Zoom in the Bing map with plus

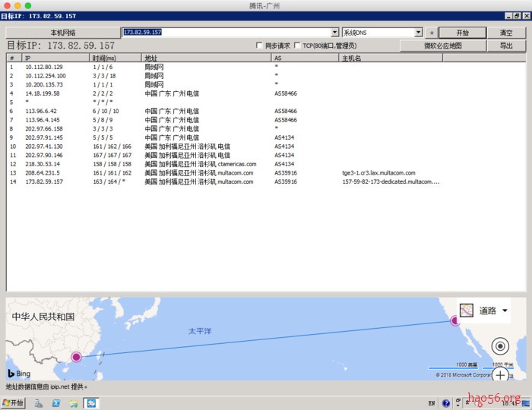pyautogui.click(x=500, y=375)
